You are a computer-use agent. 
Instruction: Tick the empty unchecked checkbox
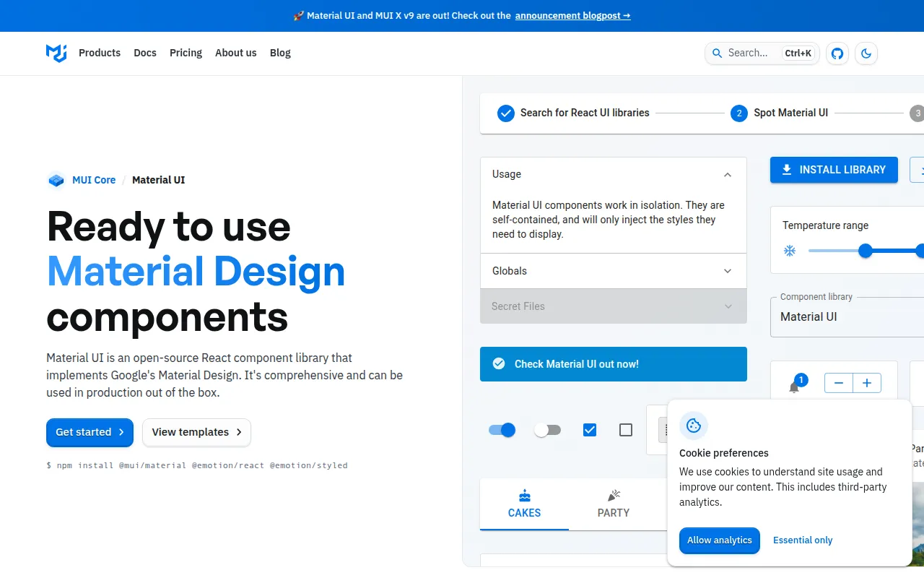pyautogui.click(x=626, y=430)
